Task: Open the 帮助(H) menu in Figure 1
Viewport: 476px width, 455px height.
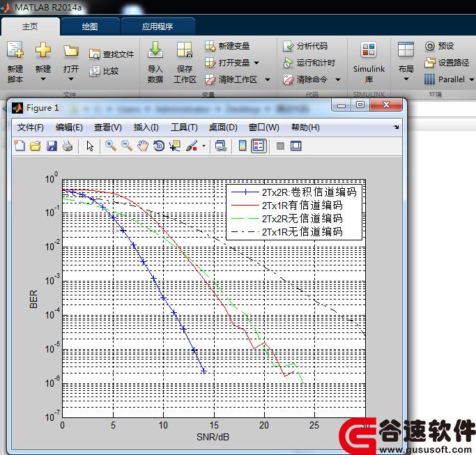Action: click(305, 128)
